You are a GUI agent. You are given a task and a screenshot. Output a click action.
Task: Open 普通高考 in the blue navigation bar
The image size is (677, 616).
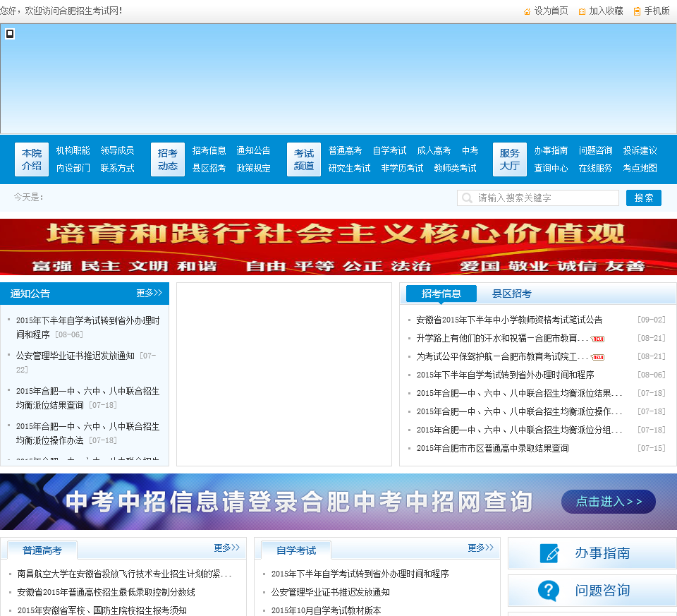pyautogui.click(x=345, y=150)
